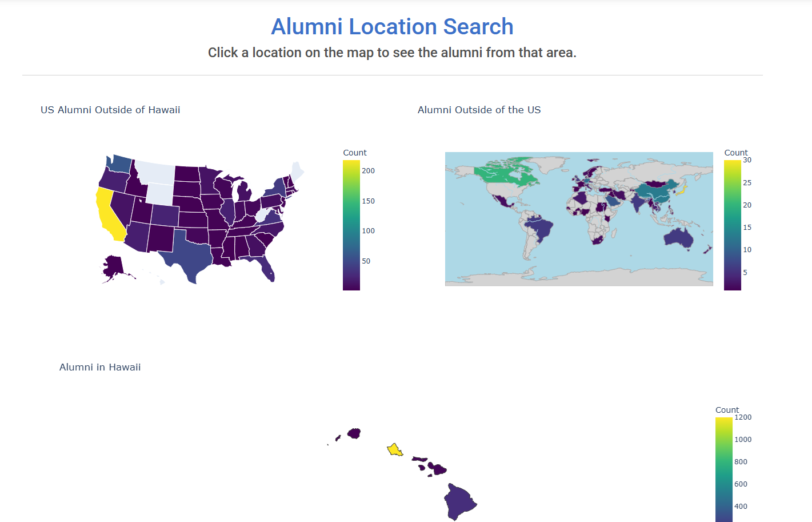
Task: Click the world map Count color bar
Action: point(733,225)
